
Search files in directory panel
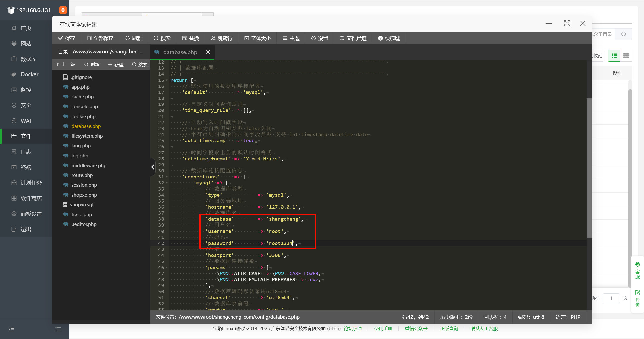point(140,65)
